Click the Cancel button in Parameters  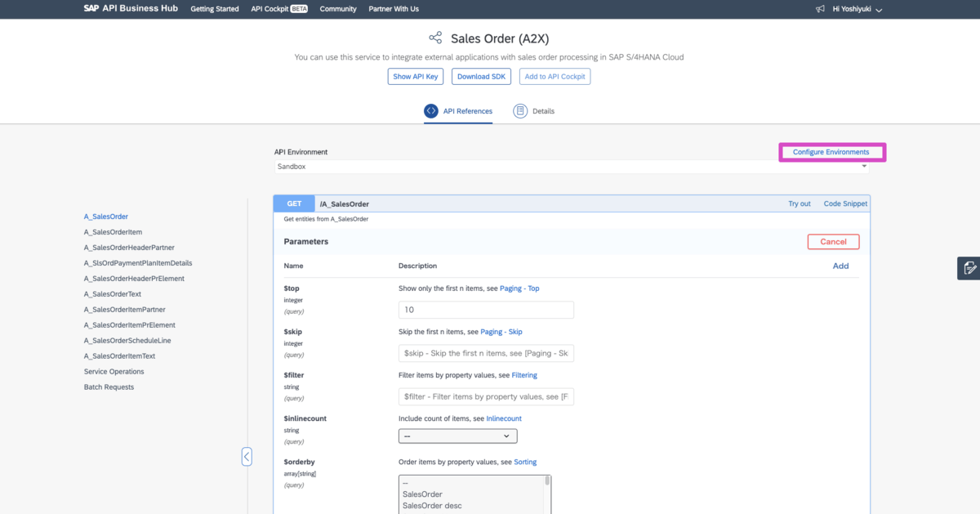click(833, 242)
